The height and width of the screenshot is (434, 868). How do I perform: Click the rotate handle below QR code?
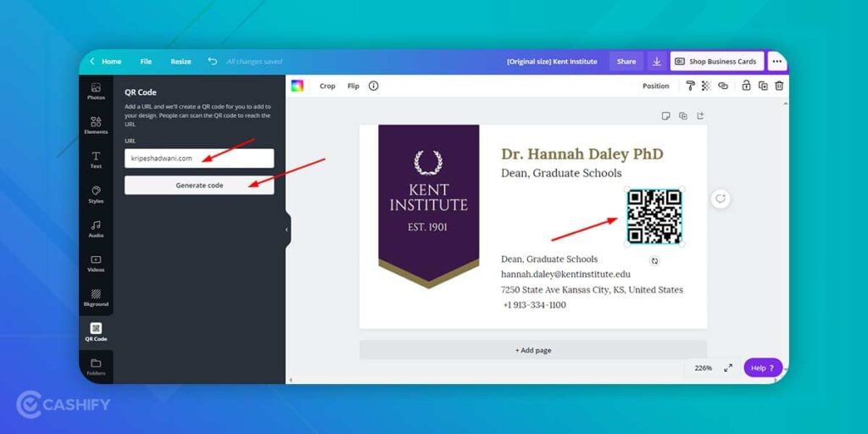[x=655, y=261]
